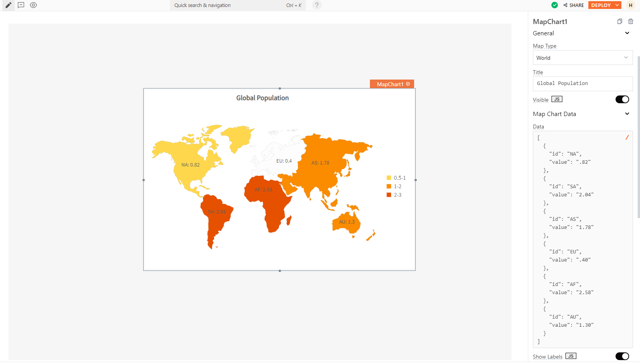Disable the Show Labels switch

(x=622, y=356)
